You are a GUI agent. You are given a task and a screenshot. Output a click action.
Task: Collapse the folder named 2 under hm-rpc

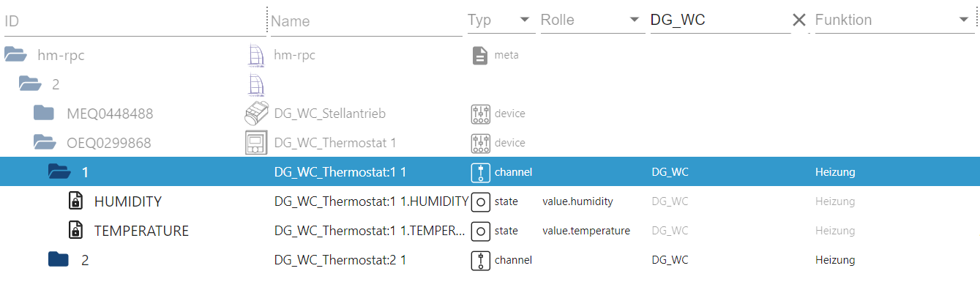click(30, 84)
